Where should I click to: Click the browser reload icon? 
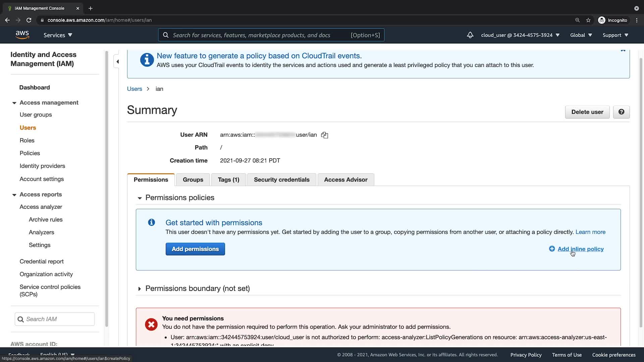(x=29, y=20)
